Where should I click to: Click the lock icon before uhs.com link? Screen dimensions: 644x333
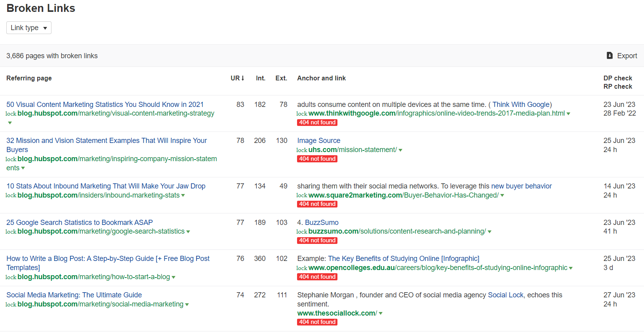[301, 150]
